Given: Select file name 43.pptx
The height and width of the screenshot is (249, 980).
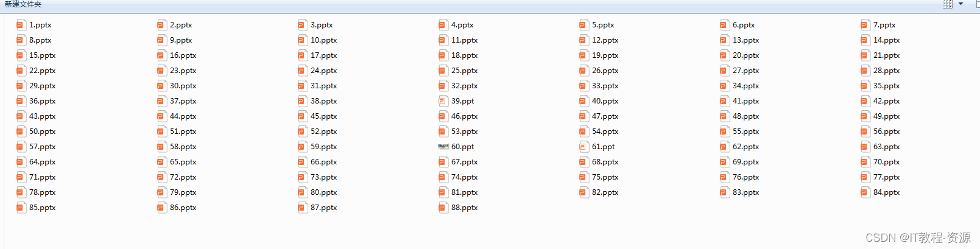Looking at the screenshot, I should (43, 116).
